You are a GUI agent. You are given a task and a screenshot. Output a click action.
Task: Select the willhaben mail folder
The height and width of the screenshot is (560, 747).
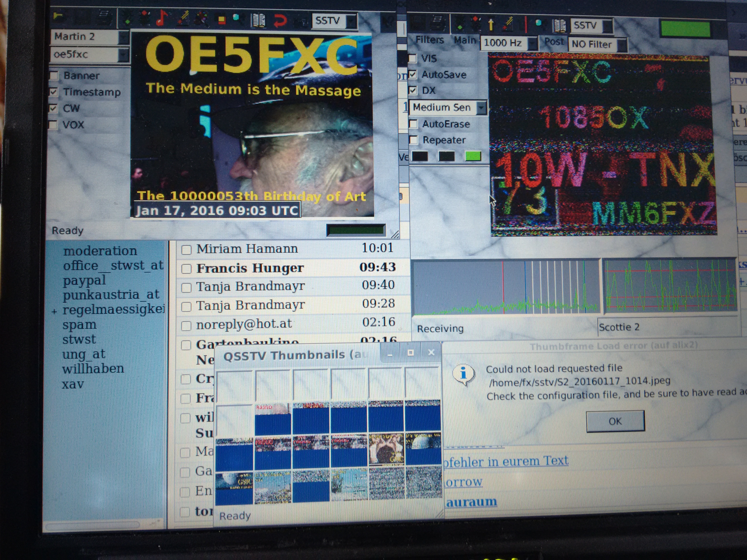pyautogui.click(x=93, y=369)
